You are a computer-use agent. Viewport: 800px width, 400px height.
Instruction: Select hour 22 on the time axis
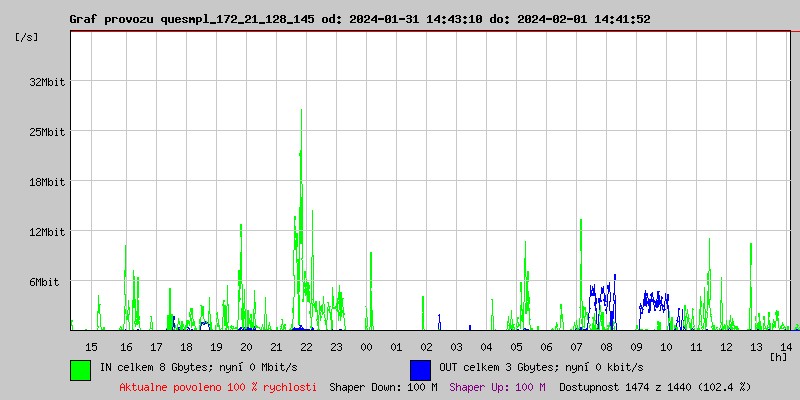[306, 346]
